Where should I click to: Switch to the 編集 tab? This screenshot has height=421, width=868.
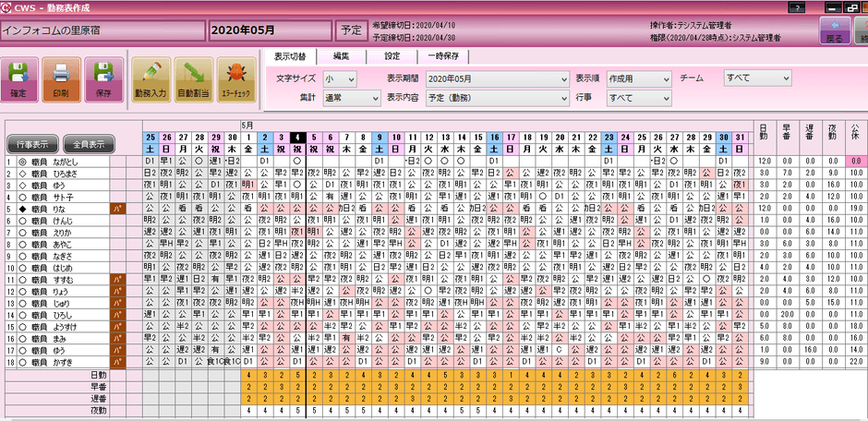(340, 55)
